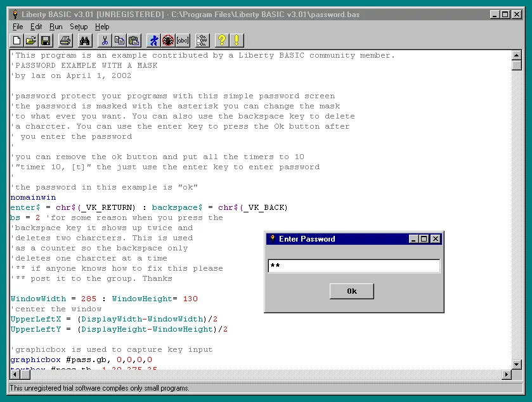
Task: Save the program with the floppy disk icon
Action: tap(46, 41)
